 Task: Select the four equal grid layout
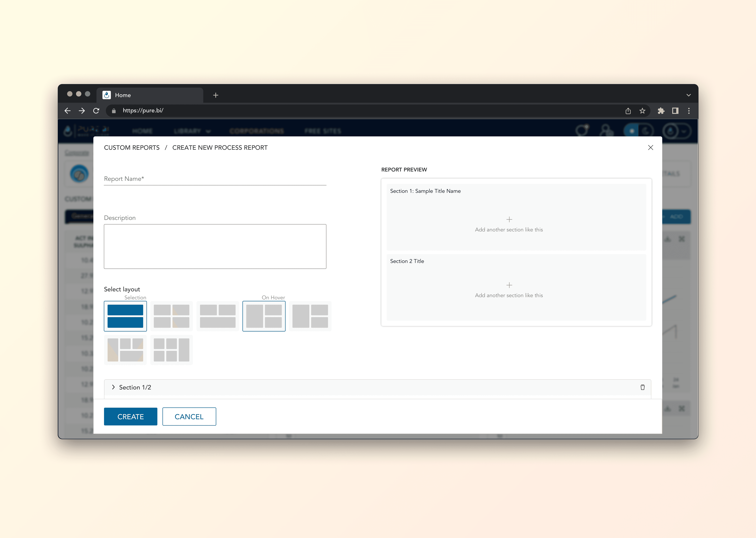pyautogui.click(x=171, y=316)
